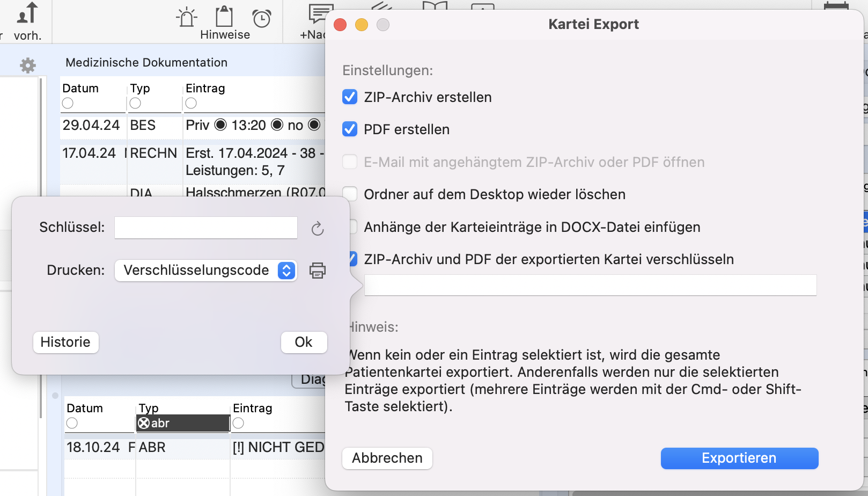Select the Datum filter radio in upper table

(x=68, y=103)
